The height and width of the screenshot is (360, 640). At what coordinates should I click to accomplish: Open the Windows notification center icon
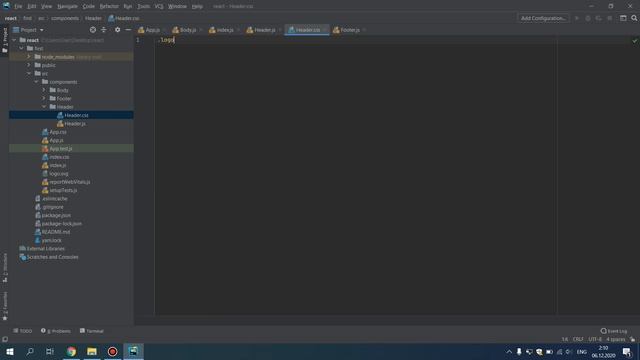pyautogui.click(x=627, y=351)
